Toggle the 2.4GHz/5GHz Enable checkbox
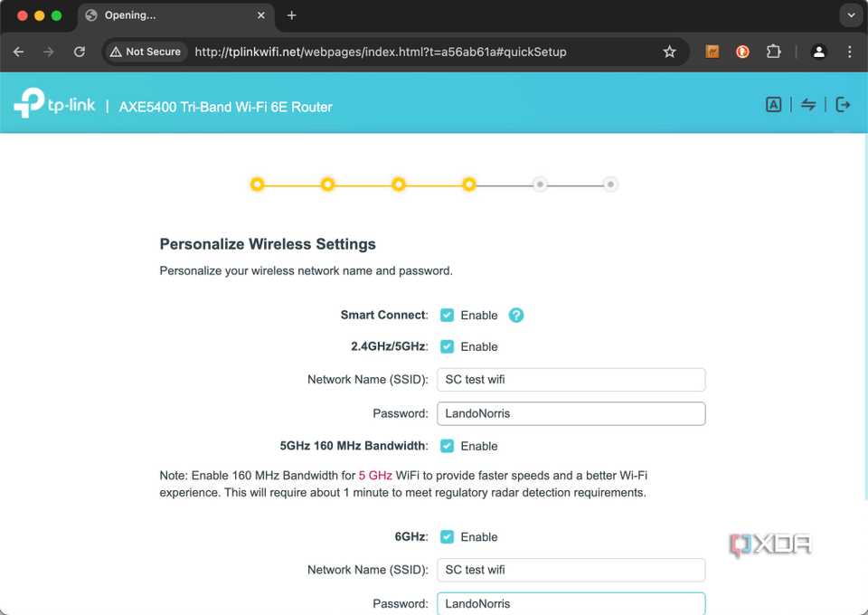The image size is (868, 615). 447,346
